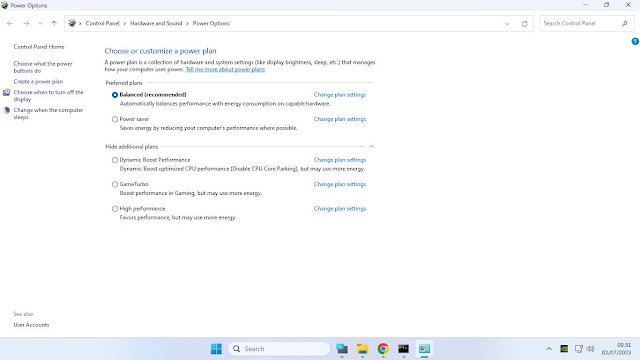
Task: Navigate to Hardware and Sound breadcrumb
Action: point(156,23)
